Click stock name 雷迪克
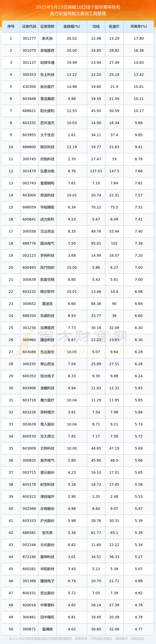The image size is (156, 644). (47, 304)
